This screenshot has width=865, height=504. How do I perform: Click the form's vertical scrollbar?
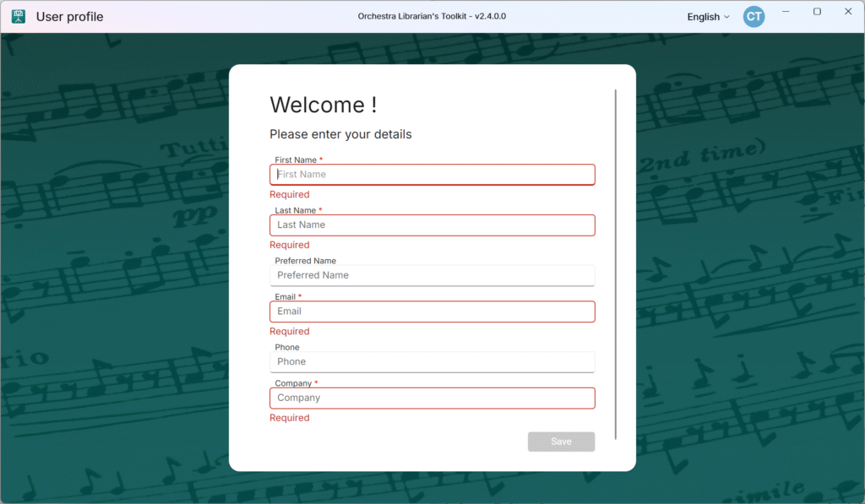[x=616, y=263]
